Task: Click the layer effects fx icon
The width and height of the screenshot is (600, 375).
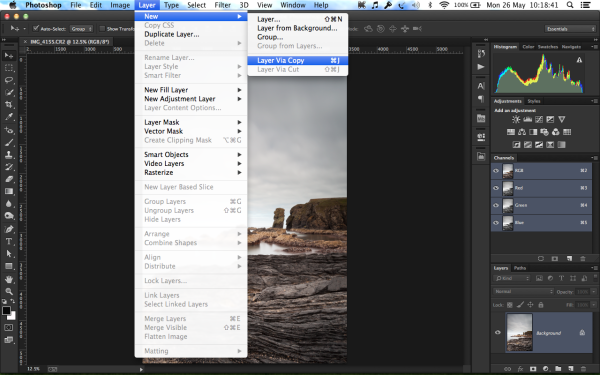Action: [x=520, y=369]
